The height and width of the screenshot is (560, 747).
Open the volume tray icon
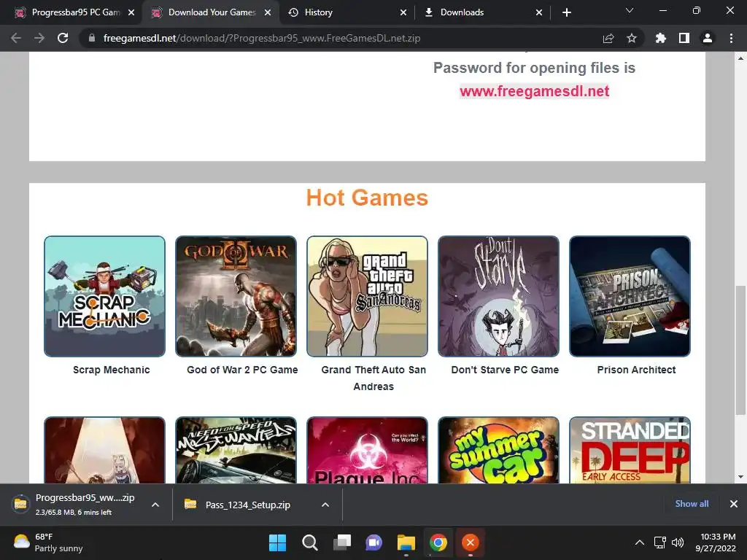tap(678, 542)
